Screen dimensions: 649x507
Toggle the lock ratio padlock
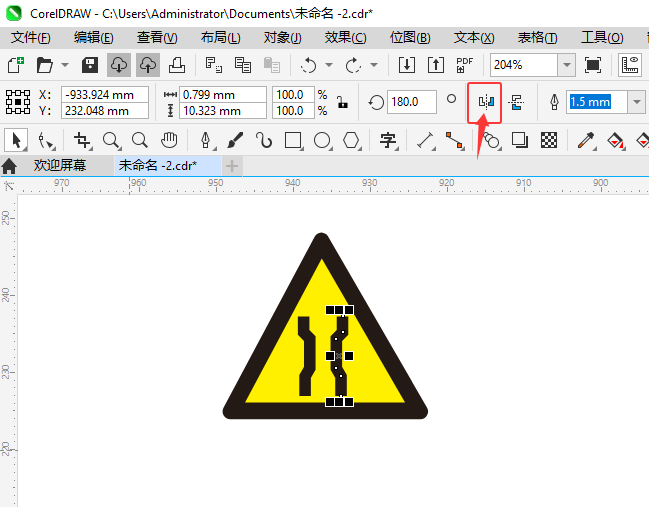[342, 102]
